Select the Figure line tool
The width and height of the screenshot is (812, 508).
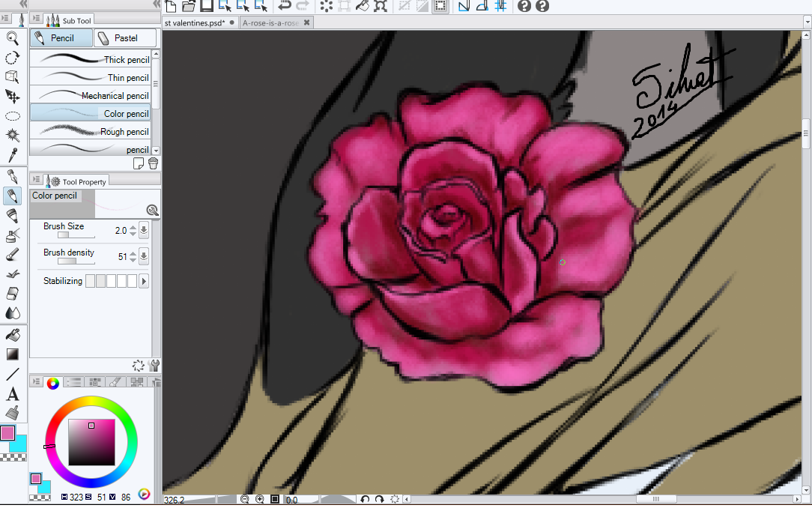pyautogui.click(x=13, y=374)
